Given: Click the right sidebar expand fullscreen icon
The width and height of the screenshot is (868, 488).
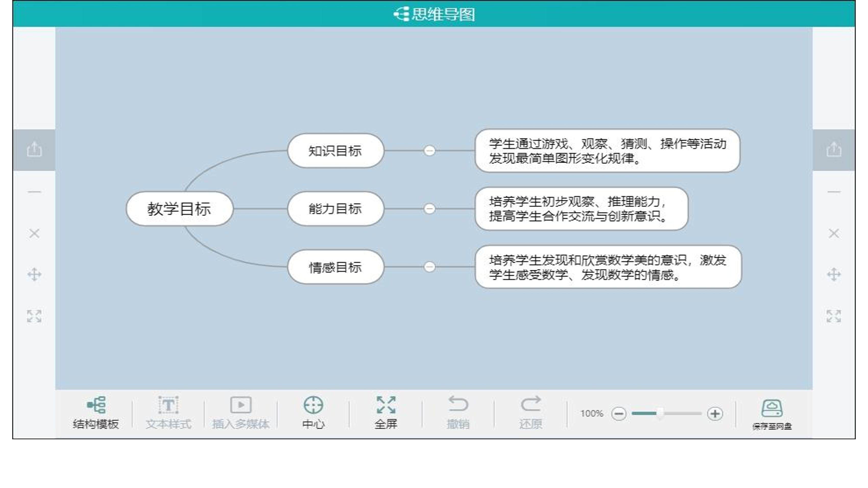Looking at the screenshot, I should (834, 316).
